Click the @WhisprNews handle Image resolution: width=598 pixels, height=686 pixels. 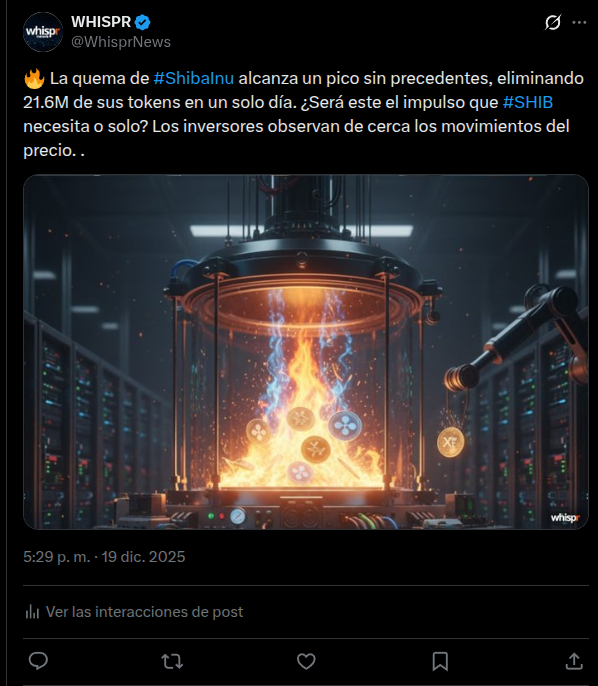121,42
